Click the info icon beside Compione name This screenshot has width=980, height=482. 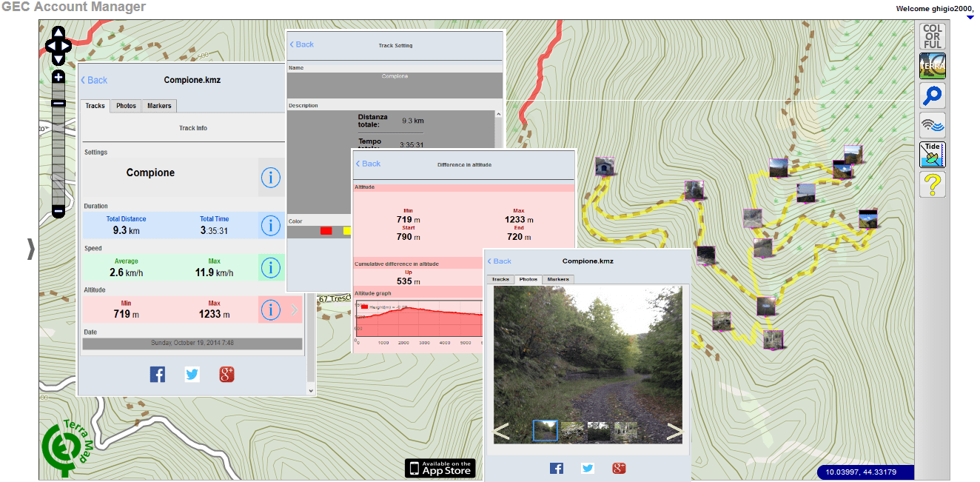coord(271,177)
